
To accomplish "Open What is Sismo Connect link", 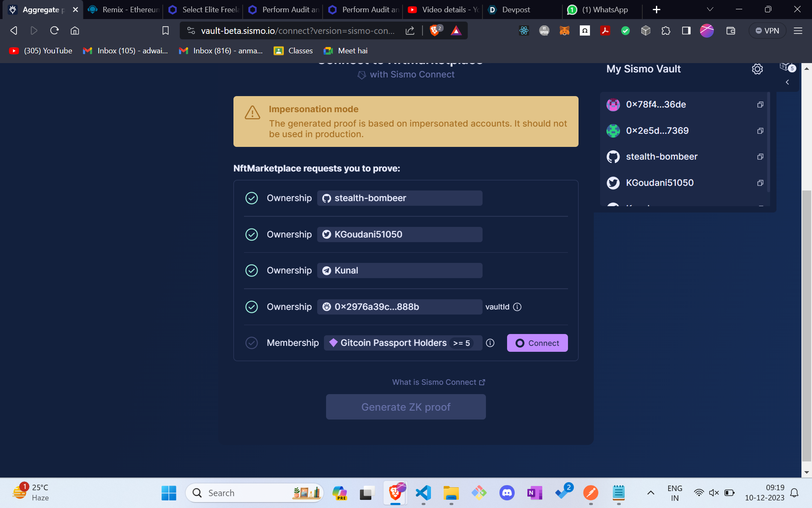I will point(439,382).
